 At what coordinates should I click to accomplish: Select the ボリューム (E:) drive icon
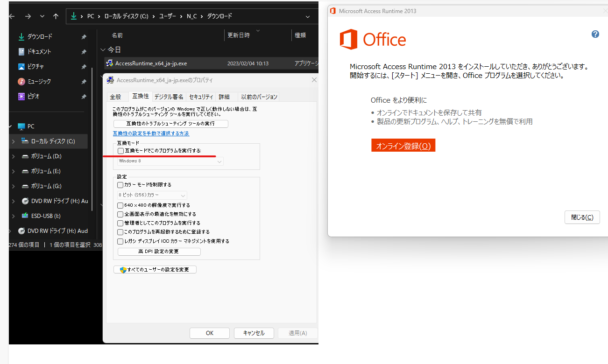(25, 171)
